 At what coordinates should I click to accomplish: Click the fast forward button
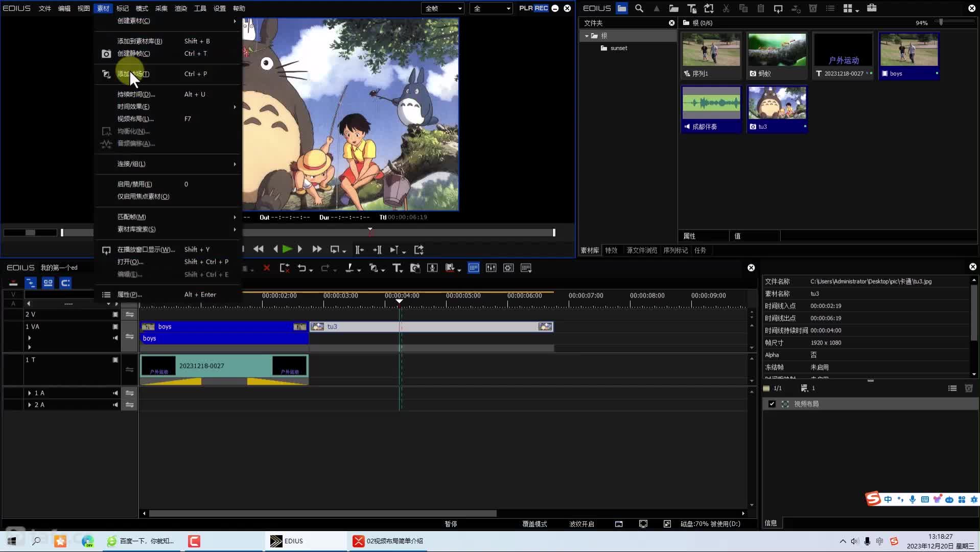[317, 249]
